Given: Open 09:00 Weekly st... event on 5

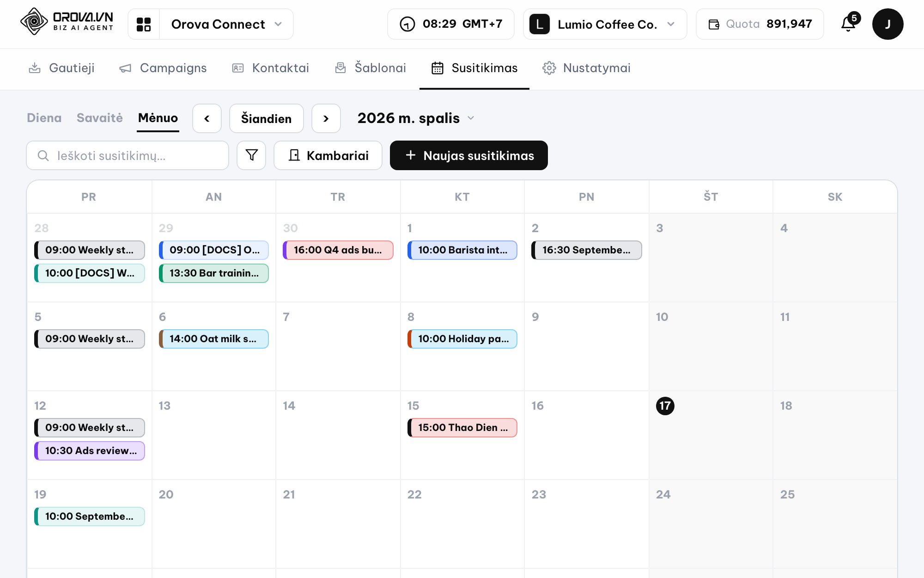Looking at the screenshot, I should pos(90,339).
